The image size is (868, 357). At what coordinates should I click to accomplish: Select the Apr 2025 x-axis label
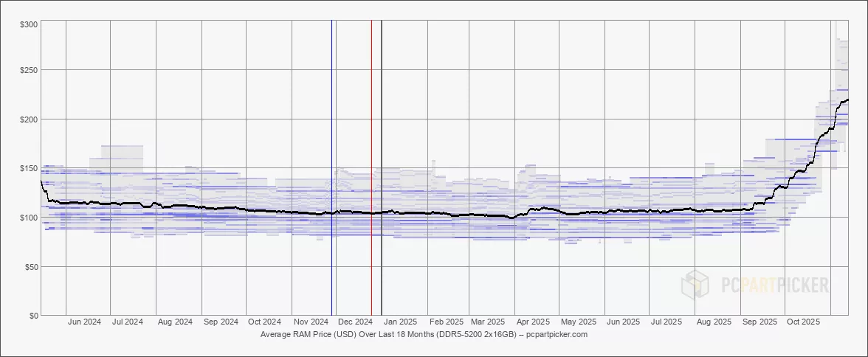(x=533, y=322)
